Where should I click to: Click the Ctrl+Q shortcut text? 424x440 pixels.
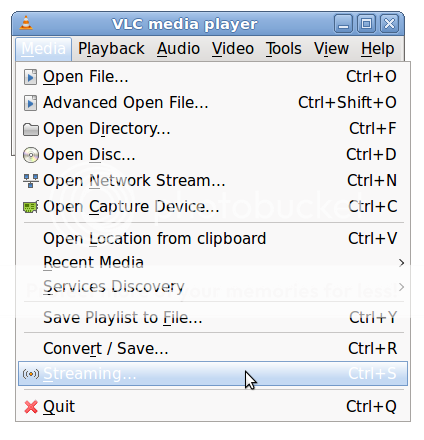(371, 407)
